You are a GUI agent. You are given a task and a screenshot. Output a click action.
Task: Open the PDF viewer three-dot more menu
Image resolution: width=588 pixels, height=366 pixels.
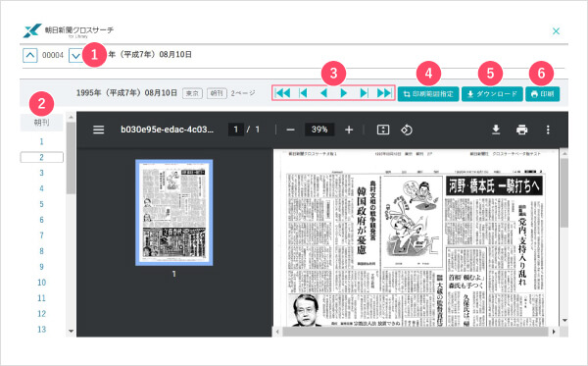pyautogui.click(x=548, y=130)
